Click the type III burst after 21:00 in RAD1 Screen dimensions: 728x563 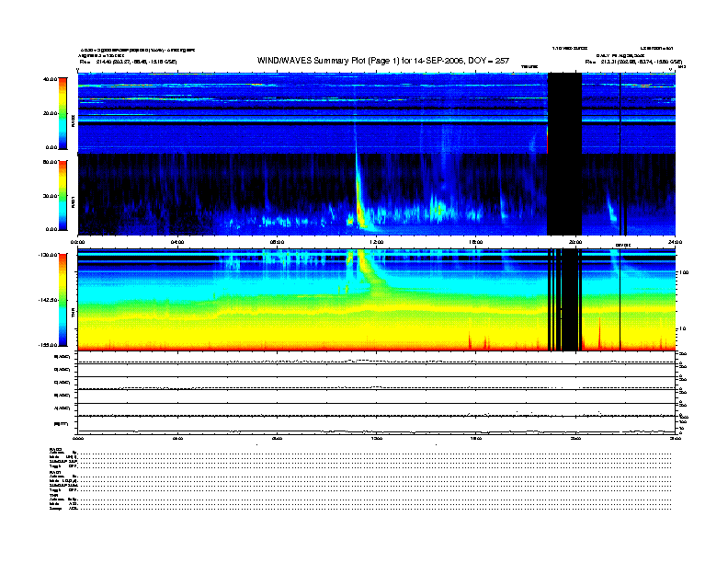click(x=612, y=208)
